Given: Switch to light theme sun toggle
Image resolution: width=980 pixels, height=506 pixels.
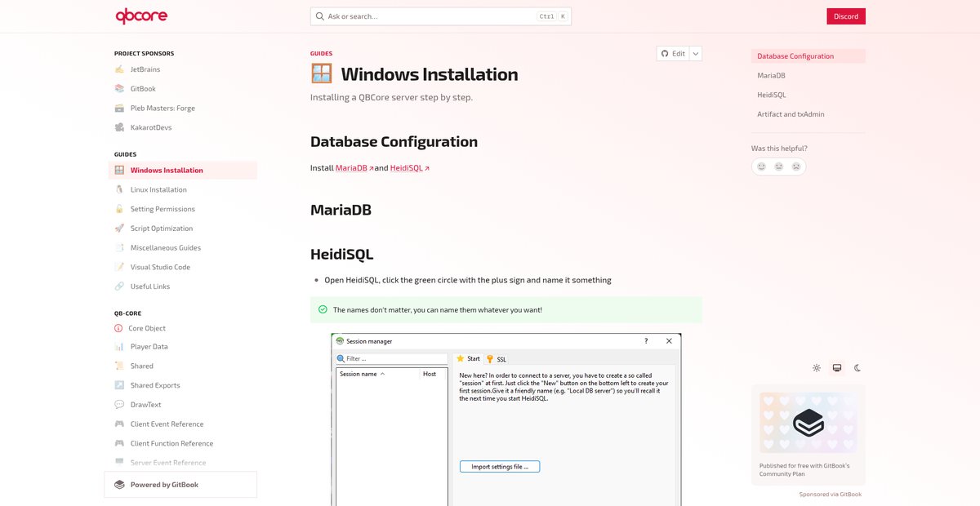Looking at the screenshot, I should [x=816, y=368].
